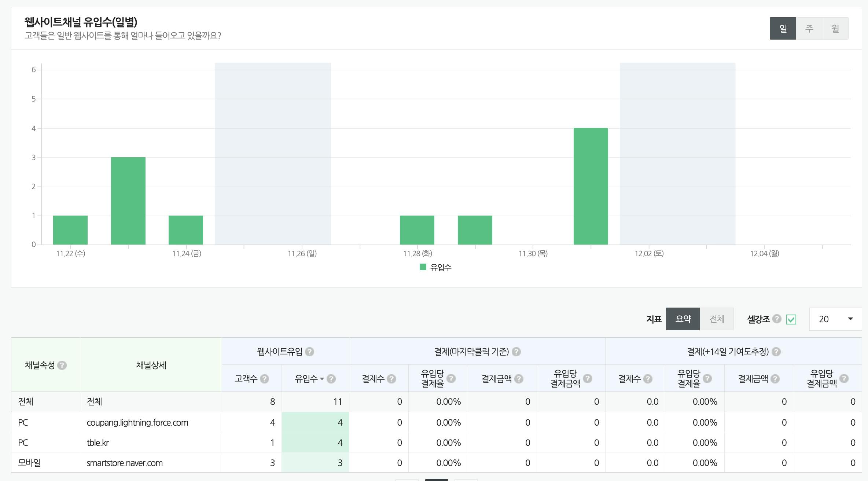
Task: Click help icon next to 셀강조
Action: pyautogui.click(x=777, y=319)
